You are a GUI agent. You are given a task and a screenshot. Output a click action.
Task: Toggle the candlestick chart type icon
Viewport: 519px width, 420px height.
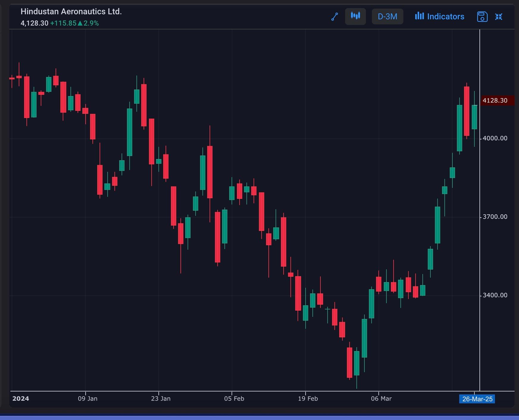[356, 16]
